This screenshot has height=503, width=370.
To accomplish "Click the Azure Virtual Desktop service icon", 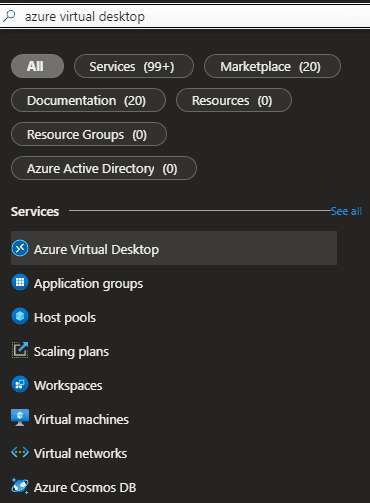I will click(x=20, y=248).
